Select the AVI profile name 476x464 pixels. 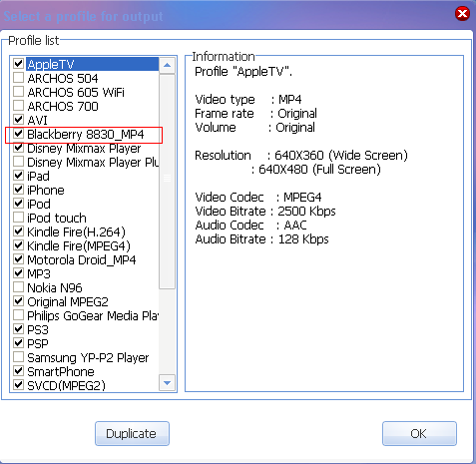[37, 121]
